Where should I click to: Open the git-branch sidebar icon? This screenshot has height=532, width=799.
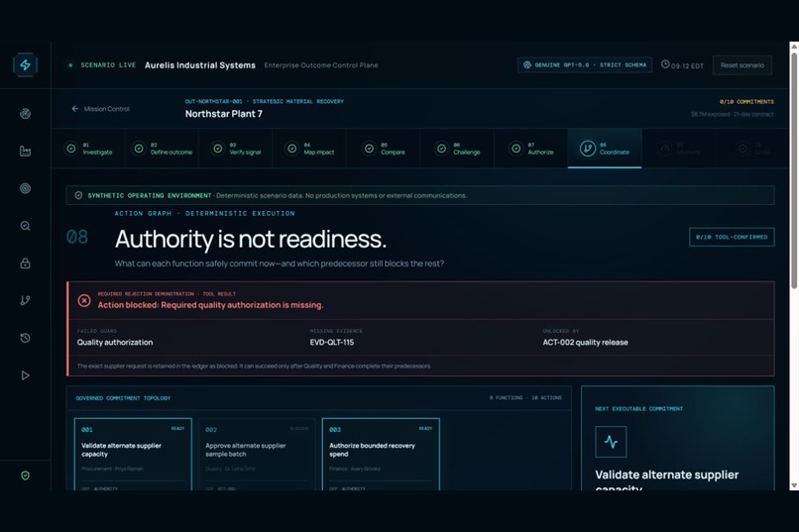pyautogui.click(x=25, y=300)
